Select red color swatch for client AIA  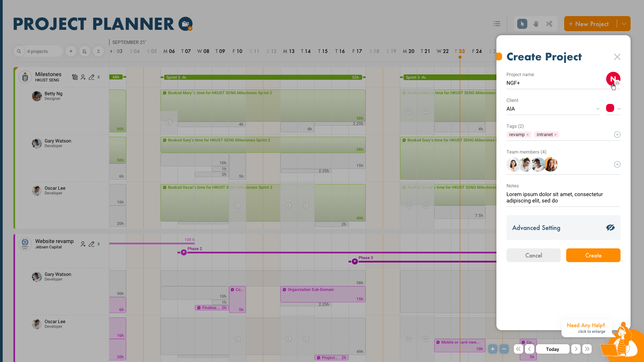pyautogui.click(x=609, y=108)
